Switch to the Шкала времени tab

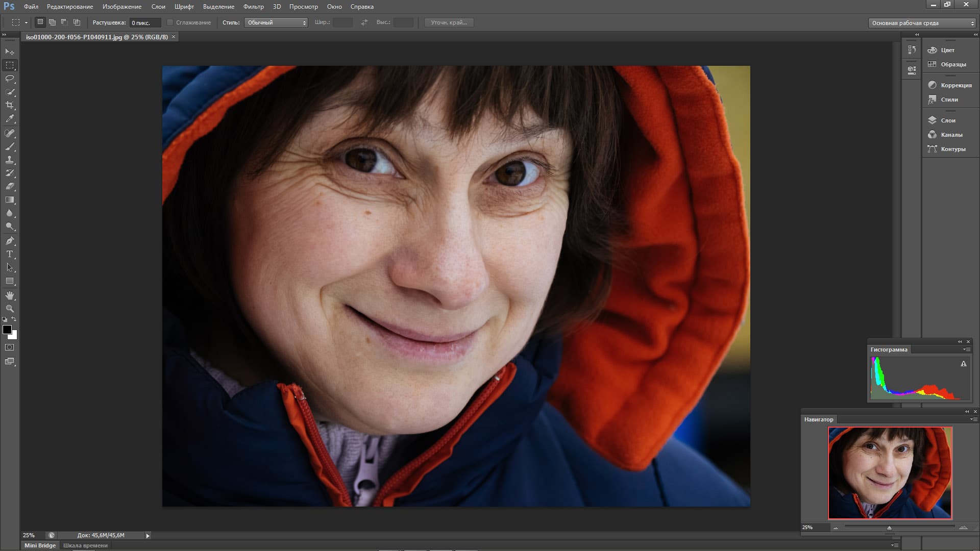click(85, 545)
